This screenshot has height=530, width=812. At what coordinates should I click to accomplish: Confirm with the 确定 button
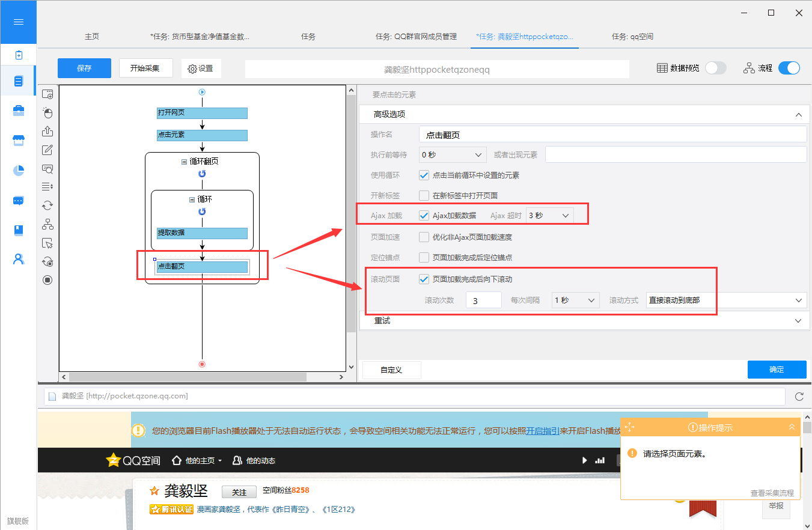777,370
